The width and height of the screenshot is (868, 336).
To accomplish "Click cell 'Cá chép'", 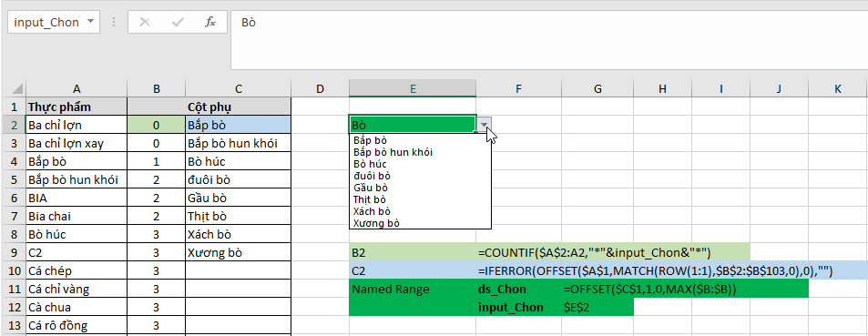I will [77, 270].
